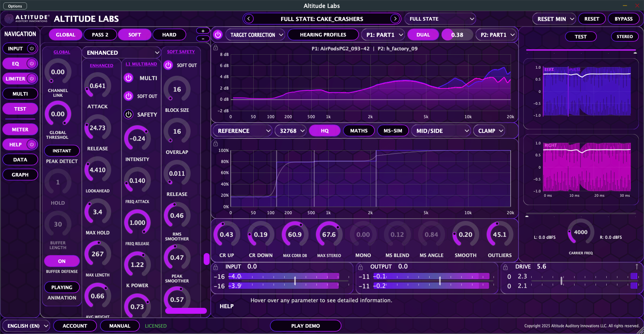
Task: Click the up arrow in DRIVE panel
Action: click(x=637, y=267)
